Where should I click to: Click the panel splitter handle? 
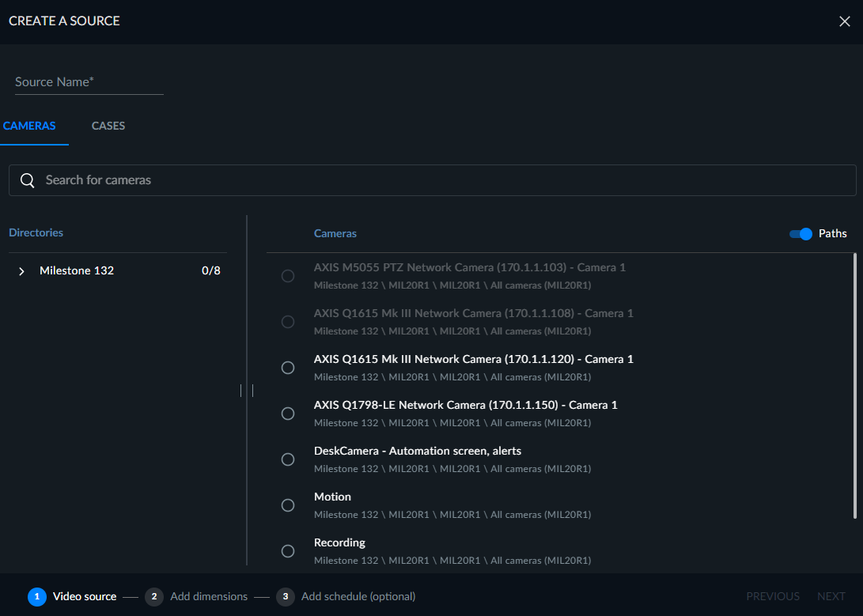(x=247, y=391)
